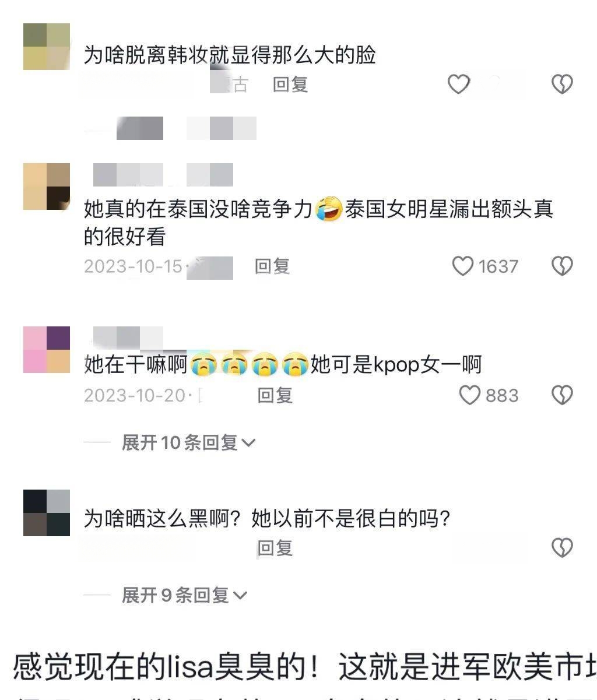Like the Korean makeup big-face comment
The height and width of the screenshot is (700, 597).
pos(459,85)
